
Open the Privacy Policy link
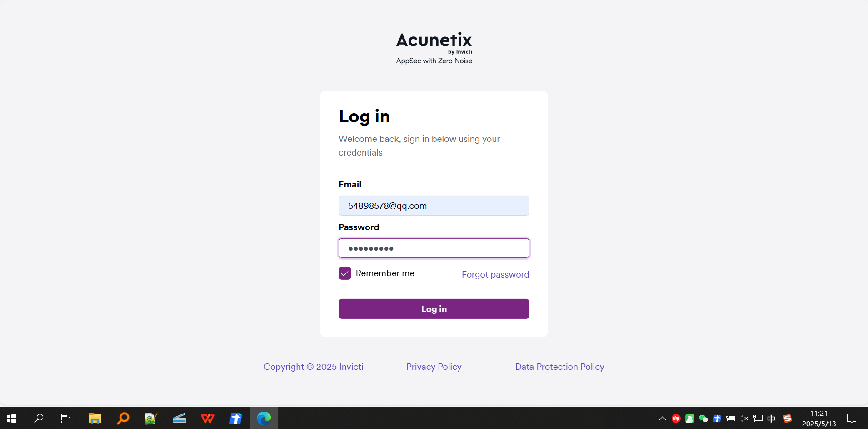[434, 367]
